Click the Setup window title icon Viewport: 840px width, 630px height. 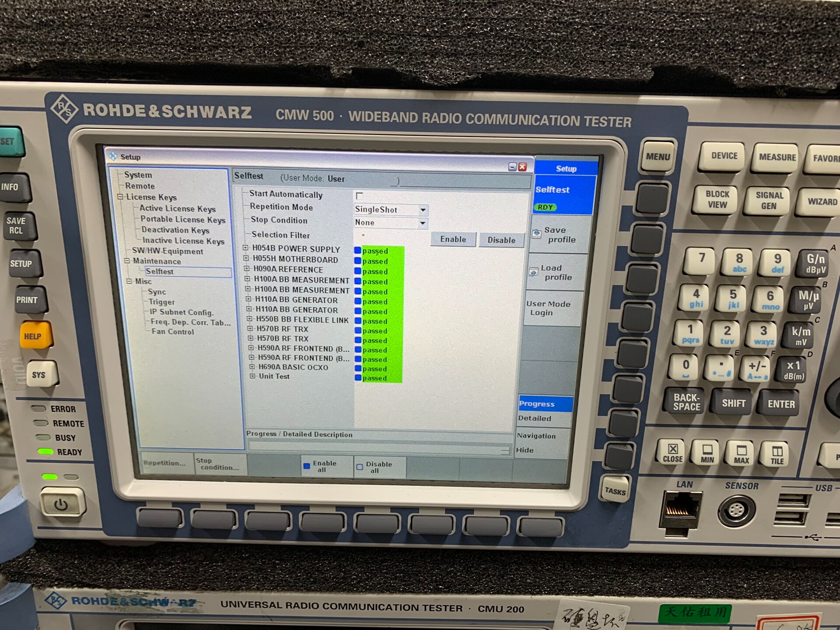pos(113,156)
